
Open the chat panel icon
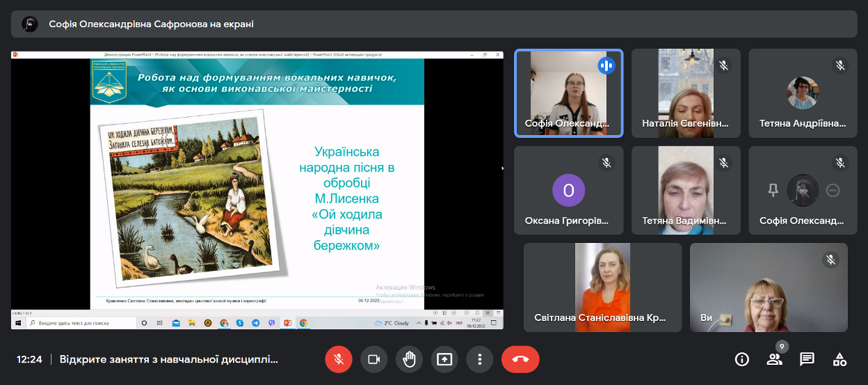(807, 359)
